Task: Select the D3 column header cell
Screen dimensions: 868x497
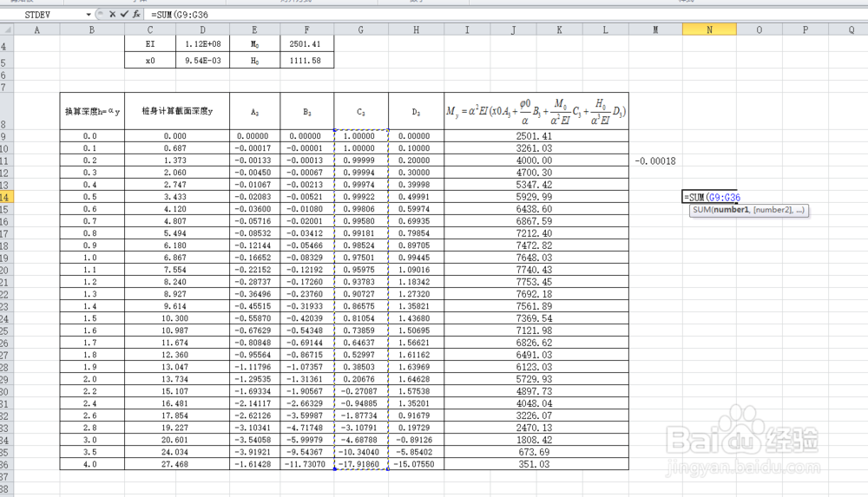Action: (416, 111)
